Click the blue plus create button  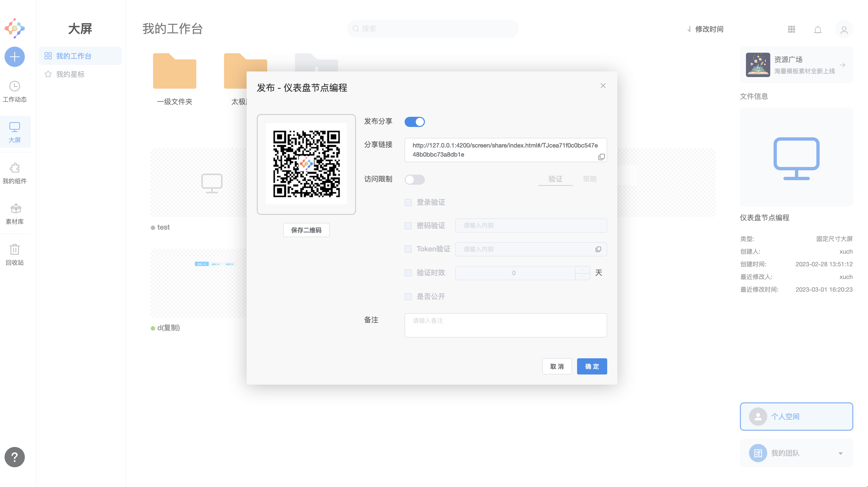[14, 57]
